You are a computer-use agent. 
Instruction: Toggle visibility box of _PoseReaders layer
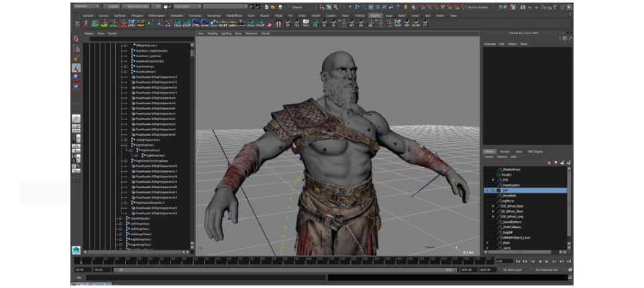tap(487, 185)
